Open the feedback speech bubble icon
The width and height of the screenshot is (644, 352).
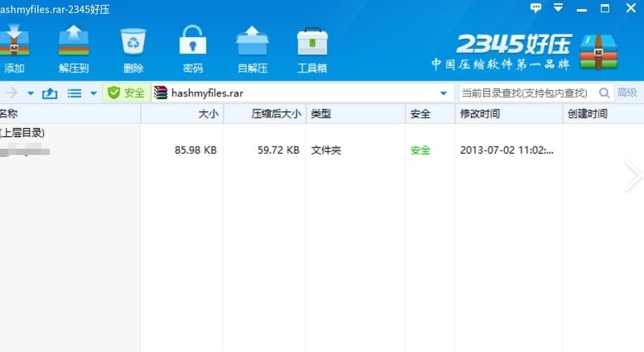click(x=536, y=8)
